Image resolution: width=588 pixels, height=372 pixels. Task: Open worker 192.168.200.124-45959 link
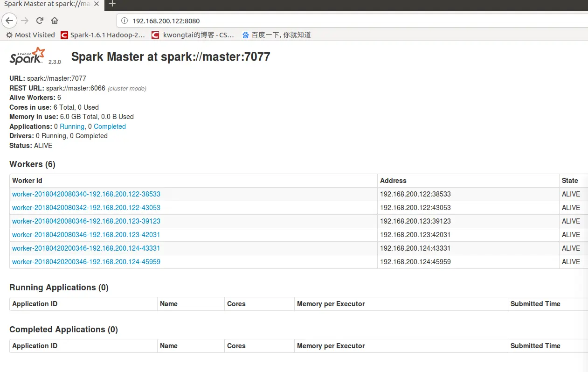pos(86,262)
